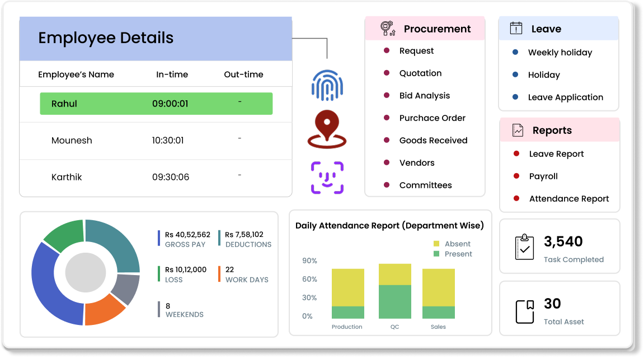Click the fingerprint scanner icon
This screenshot has height=358, width=644.
327,84
